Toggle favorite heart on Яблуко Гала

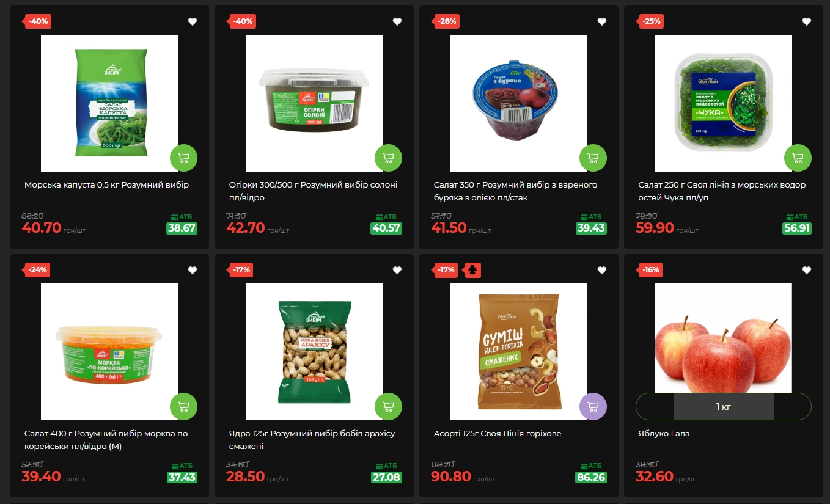807,270
